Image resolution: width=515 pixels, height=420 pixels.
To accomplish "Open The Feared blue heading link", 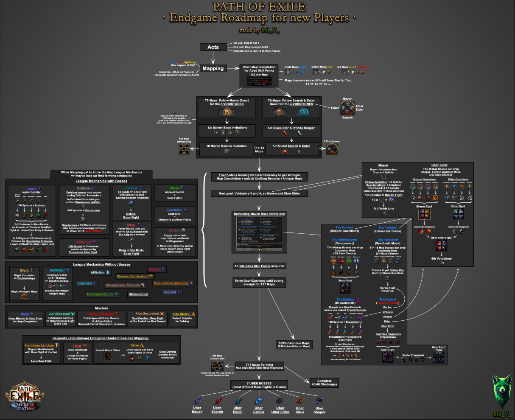I will [387, 300].
